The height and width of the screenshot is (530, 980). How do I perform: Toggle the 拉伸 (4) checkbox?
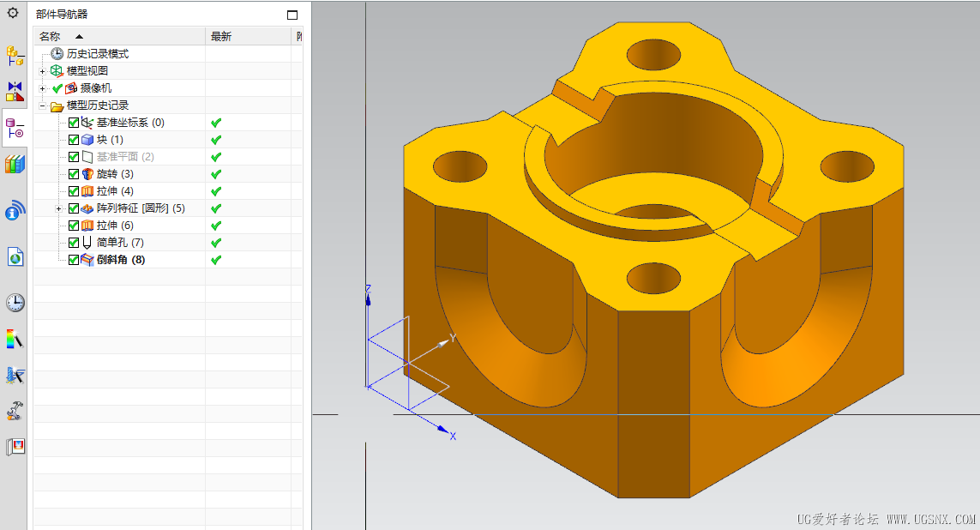click(74, 191)
